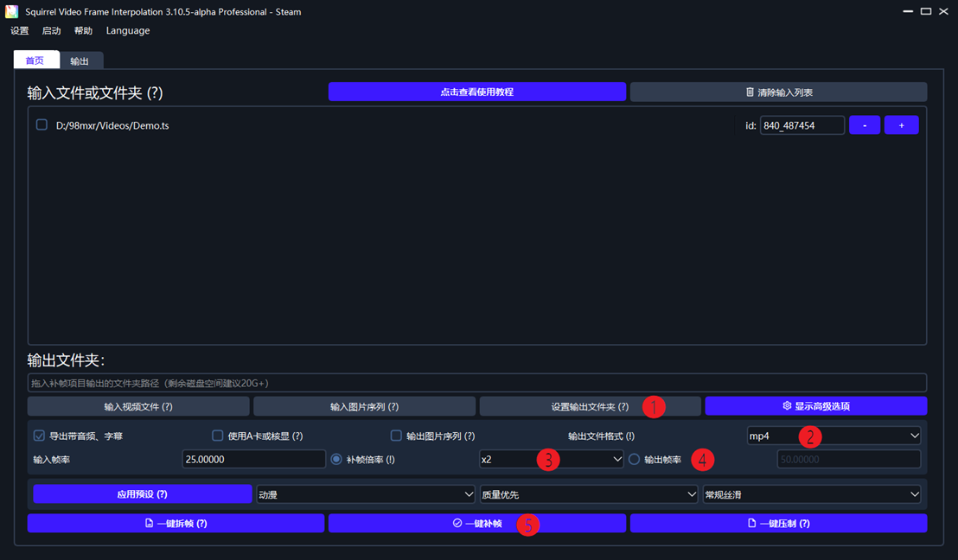Viewport: 958px width, 560px height.
Task: Click the plus button next to id
Action: click(x=901, y=125)
